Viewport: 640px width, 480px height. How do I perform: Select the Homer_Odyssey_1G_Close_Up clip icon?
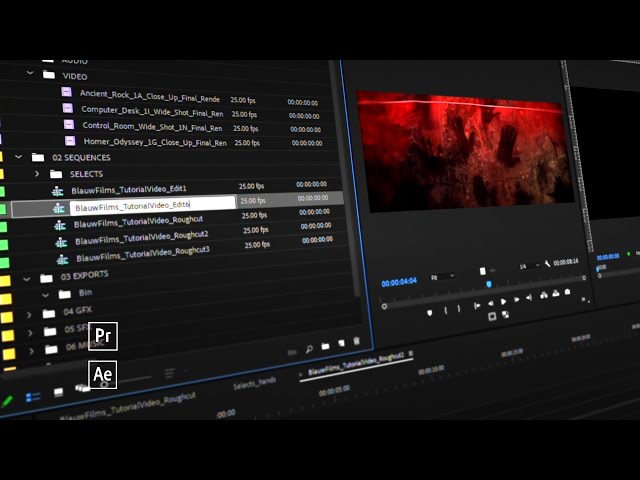pyautogui.click(x=70, y=141)
